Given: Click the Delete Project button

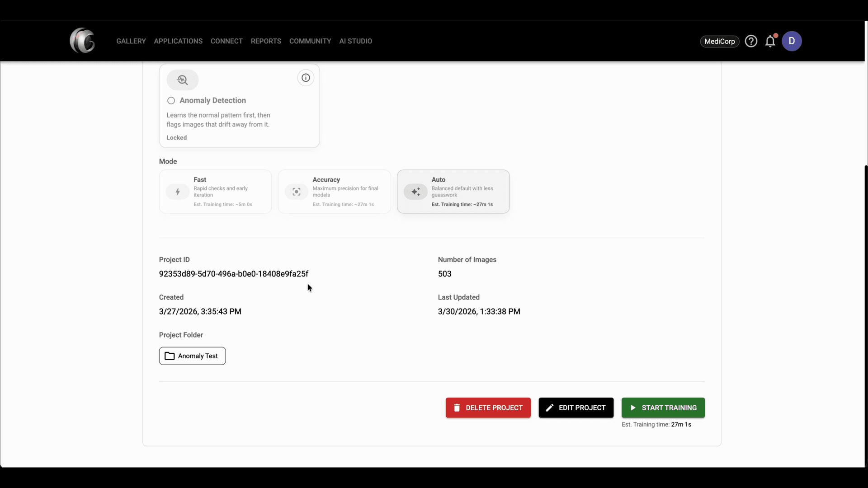Looking at the screenshot, I should point(488,408).
